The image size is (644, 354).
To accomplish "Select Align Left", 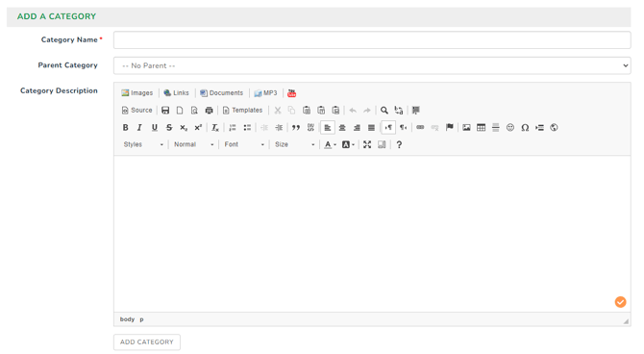I will point(328,127).
